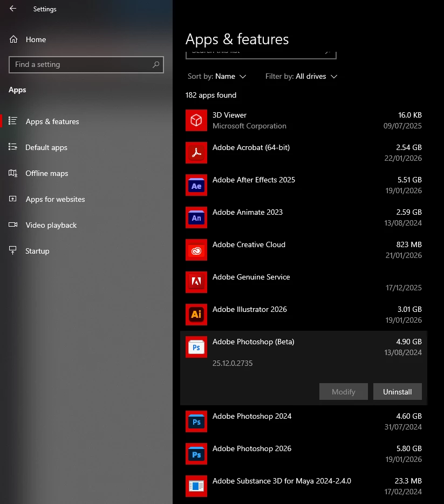Click the Apps & features page heading
444x504 pixels.
237,39
